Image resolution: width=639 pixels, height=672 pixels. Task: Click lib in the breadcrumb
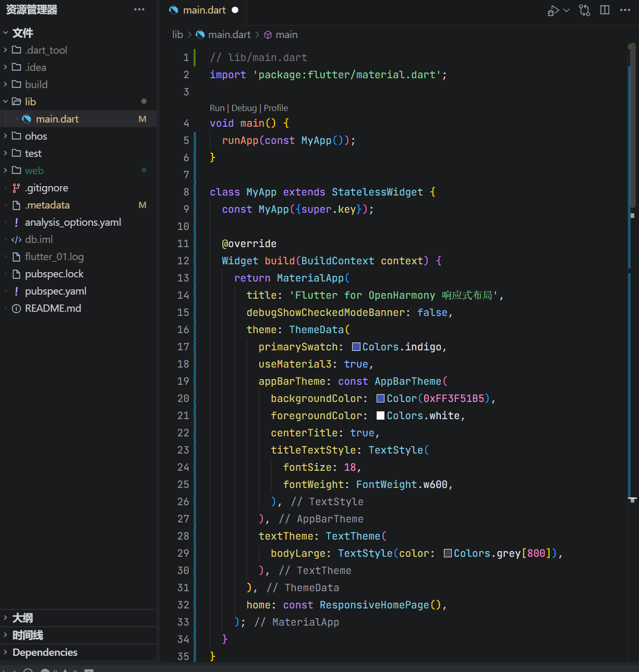point(177,34)
